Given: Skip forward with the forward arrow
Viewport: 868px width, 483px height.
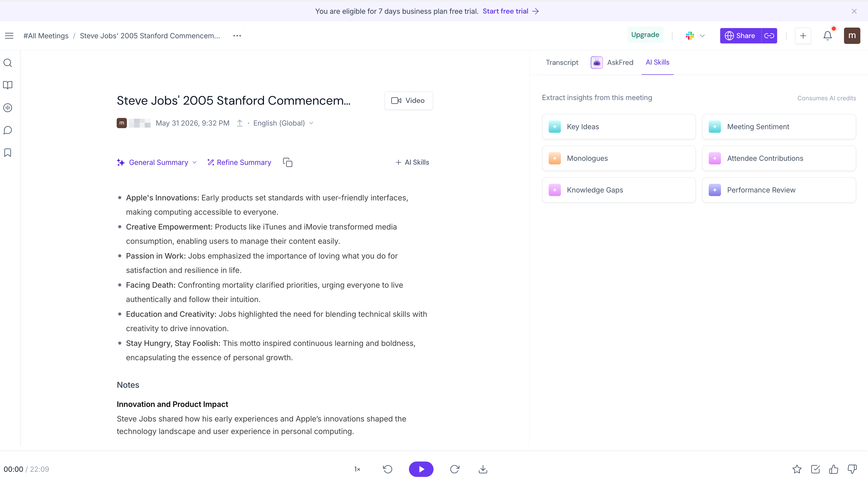Looking at the screenshot, I should 455,469.
